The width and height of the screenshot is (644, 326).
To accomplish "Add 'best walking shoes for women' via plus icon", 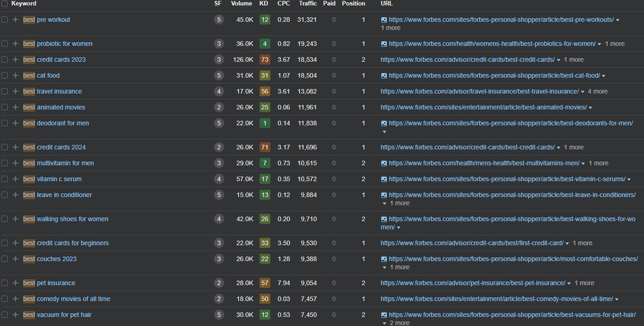I will [16, 219].
